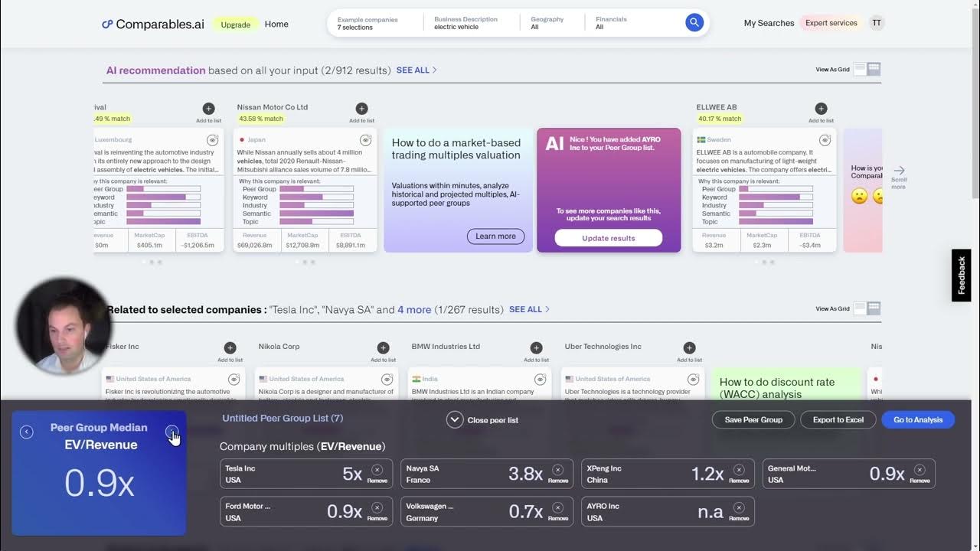The image size is (980, 551).
Task: Toggle eye icon on ELLWEE AB card
Action: click(825, 140)
